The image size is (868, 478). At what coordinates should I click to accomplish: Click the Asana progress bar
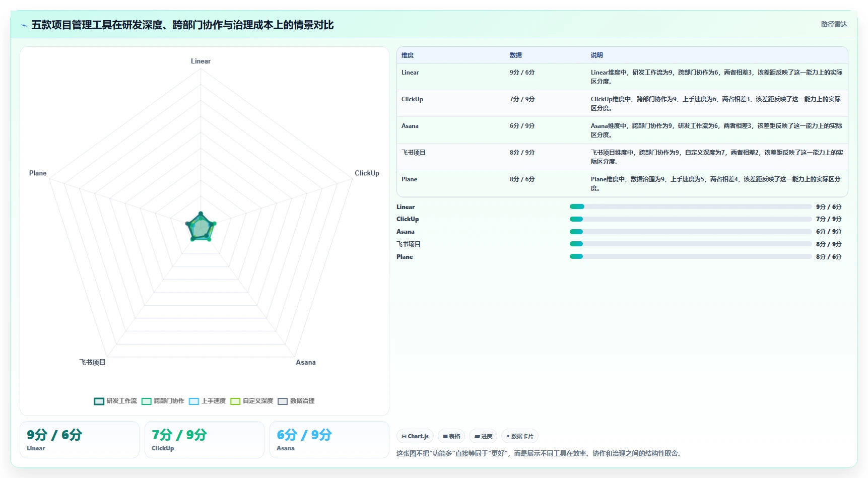691,232
